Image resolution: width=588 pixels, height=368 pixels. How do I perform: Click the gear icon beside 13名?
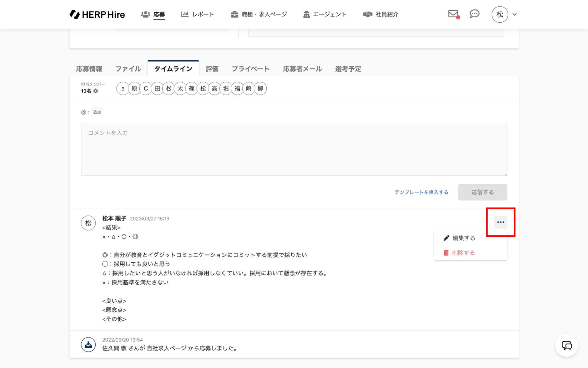coord(96,91)
